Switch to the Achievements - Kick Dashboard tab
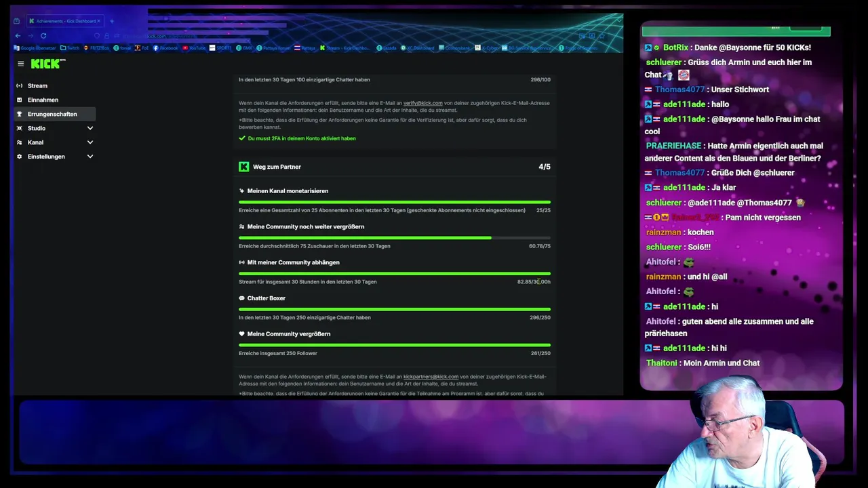This screenshot has width=868, height=488. coord(64,21)
